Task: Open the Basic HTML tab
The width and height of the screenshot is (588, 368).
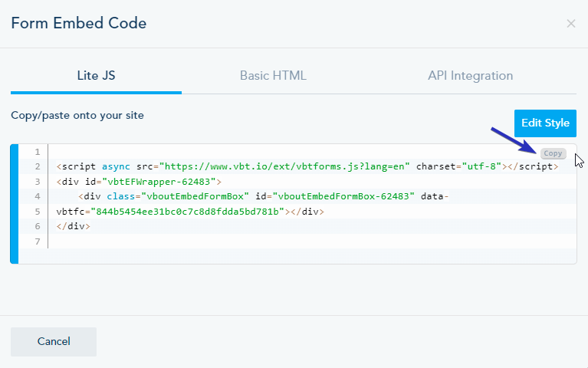Action: pyautogui.click(x=273, y=76)
